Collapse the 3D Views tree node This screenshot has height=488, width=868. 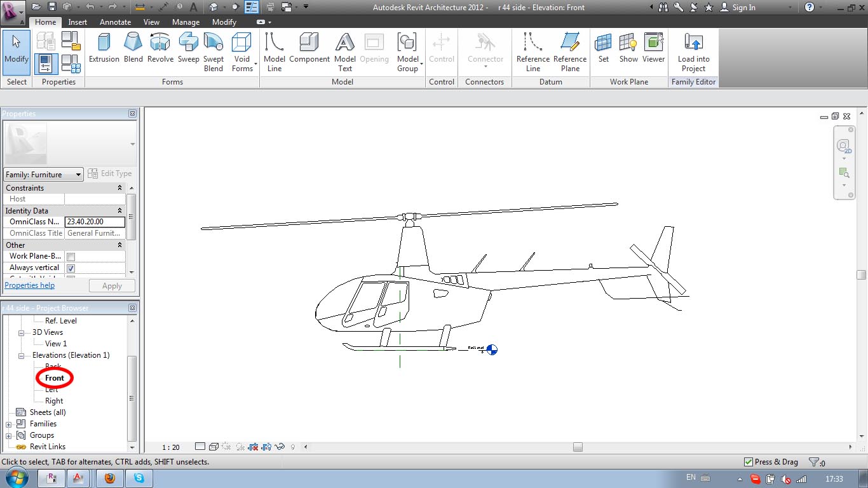[21, 332]
